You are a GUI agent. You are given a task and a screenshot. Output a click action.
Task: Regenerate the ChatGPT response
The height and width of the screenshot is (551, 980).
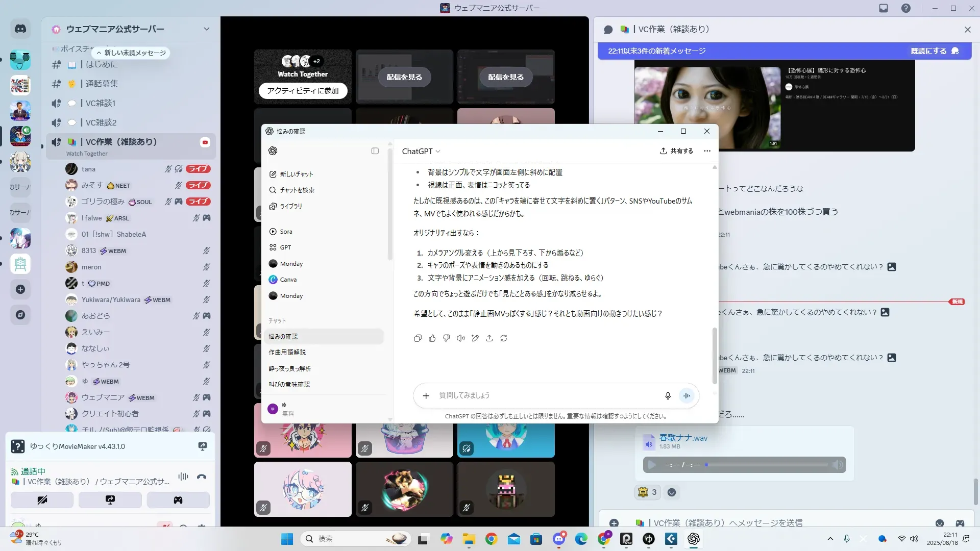pos(504,338)
